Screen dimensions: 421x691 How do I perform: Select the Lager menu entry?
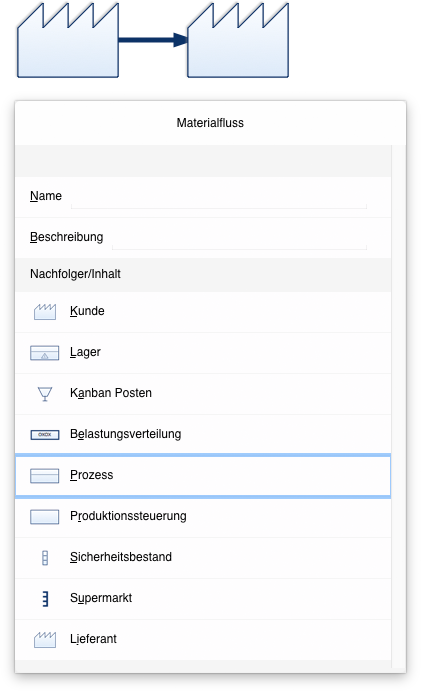[x=203, y=353]
